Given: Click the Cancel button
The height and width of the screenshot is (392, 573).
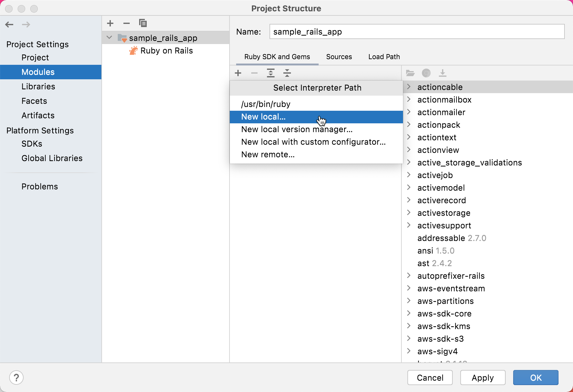Looking at the screenshot, I should (x=430, y=378).
